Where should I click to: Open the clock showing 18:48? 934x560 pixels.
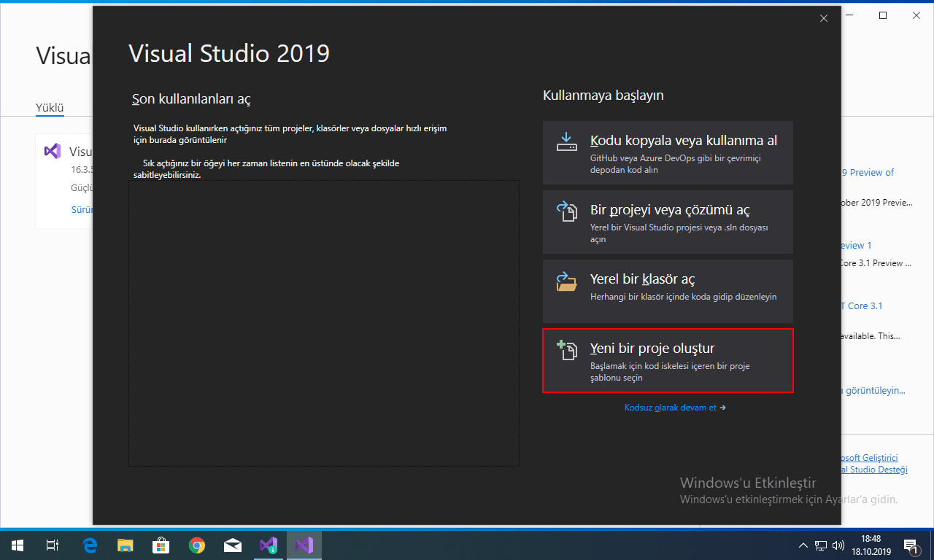(x=870, y=545)
